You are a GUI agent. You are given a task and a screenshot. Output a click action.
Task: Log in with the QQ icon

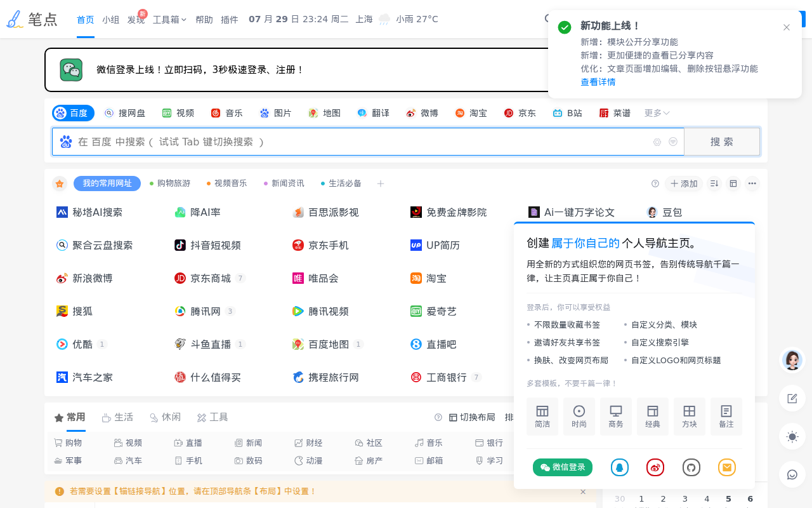tap(620, 467)
